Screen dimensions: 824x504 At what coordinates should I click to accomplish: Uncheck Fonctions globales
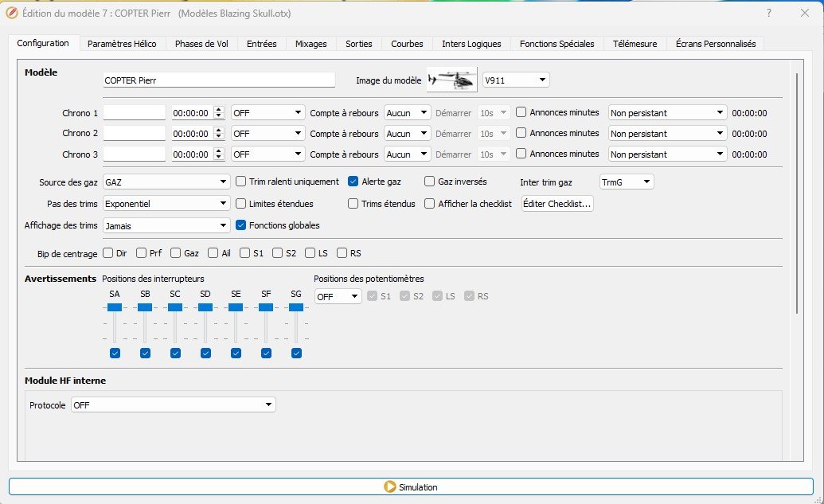(241, 225)
